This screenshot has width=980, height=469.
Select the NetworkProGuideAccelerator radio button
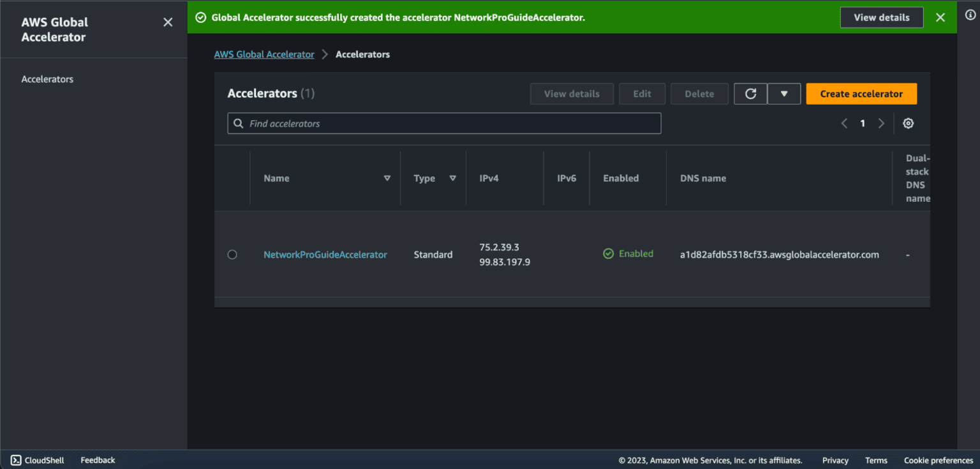[x=232, y=254]
